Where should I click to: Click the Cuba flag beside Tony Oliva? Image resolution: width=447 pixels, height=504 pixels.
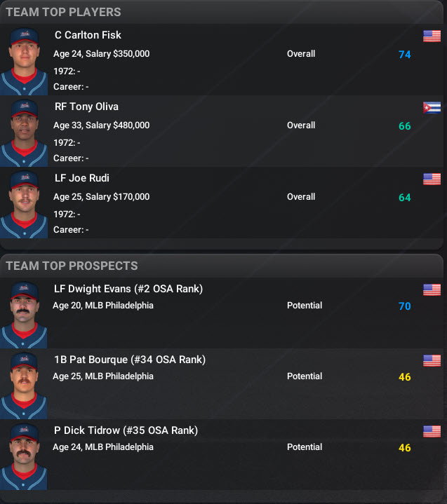[431, 108]
